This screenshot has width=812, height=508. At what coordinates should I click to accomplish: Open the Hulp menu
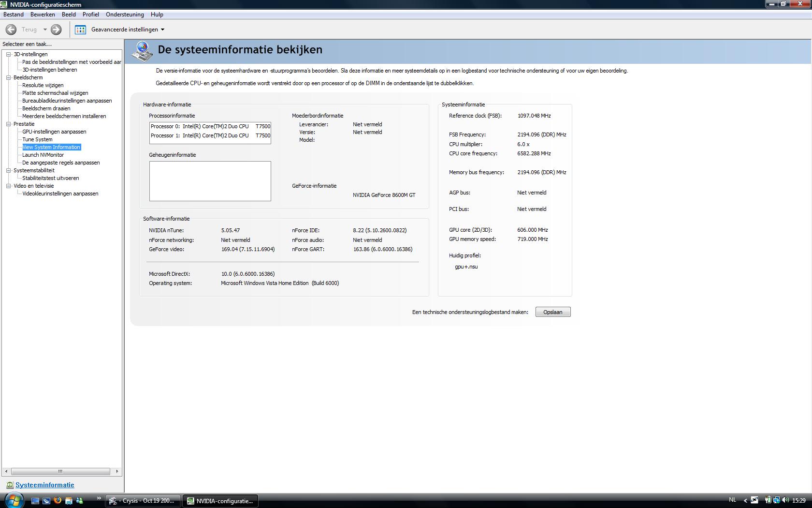point(157,15)
